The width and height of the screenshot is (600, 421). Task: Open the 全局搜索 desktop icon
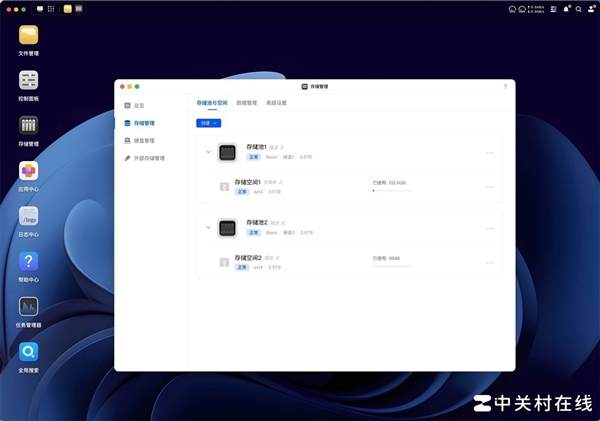28,352
